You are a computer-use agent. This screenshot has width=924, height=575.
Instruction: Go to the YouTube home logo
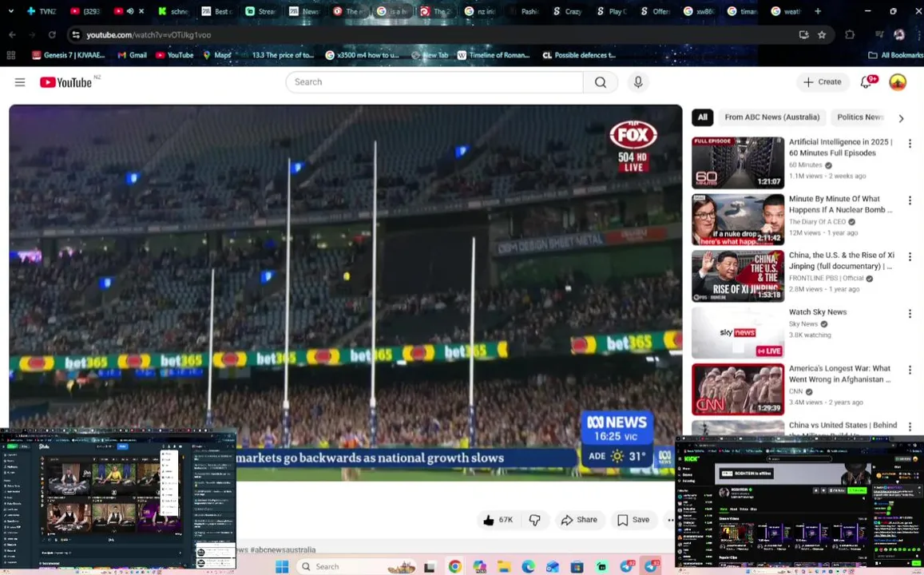[x=66, y=82]
